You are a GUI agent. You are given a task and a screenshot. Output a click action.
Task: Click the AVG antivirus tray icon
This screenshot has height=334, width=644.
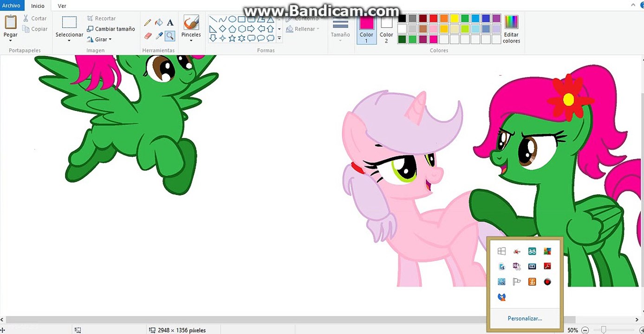[x=547, y=251]
